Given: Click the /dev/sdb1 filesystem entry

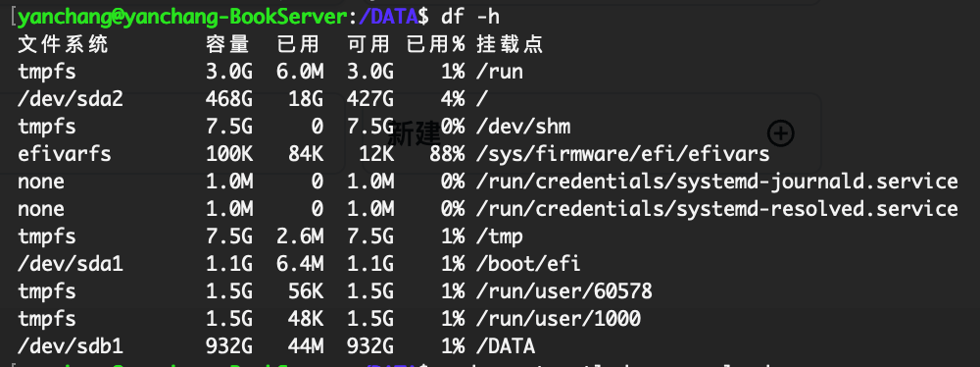Looking at the screenshot, I should [x=70, y=345].
